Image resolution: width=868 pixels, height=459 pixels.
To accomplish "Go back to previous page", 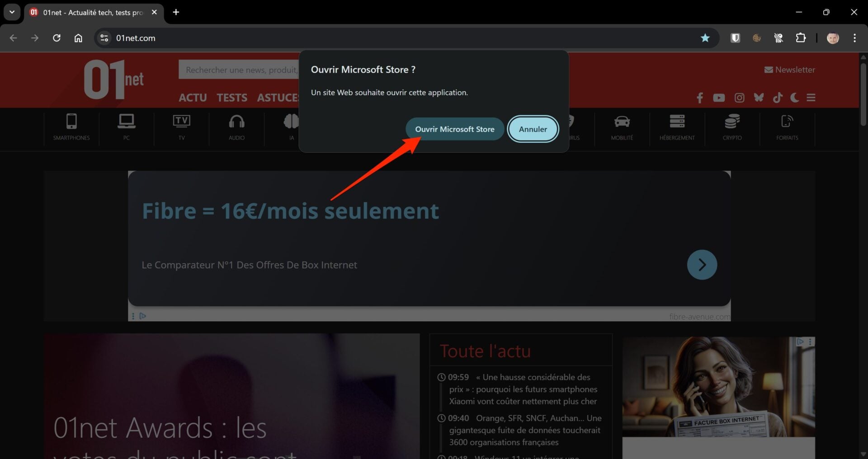I will click(13, 38).
